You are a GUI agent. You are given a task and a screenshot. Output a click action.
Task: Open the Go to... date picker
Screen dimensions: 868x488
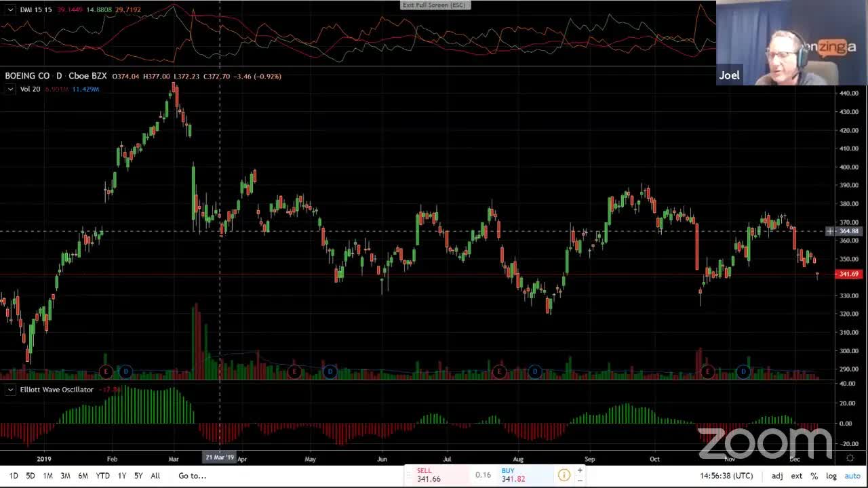pyautogui.click(x=192, y=476)
